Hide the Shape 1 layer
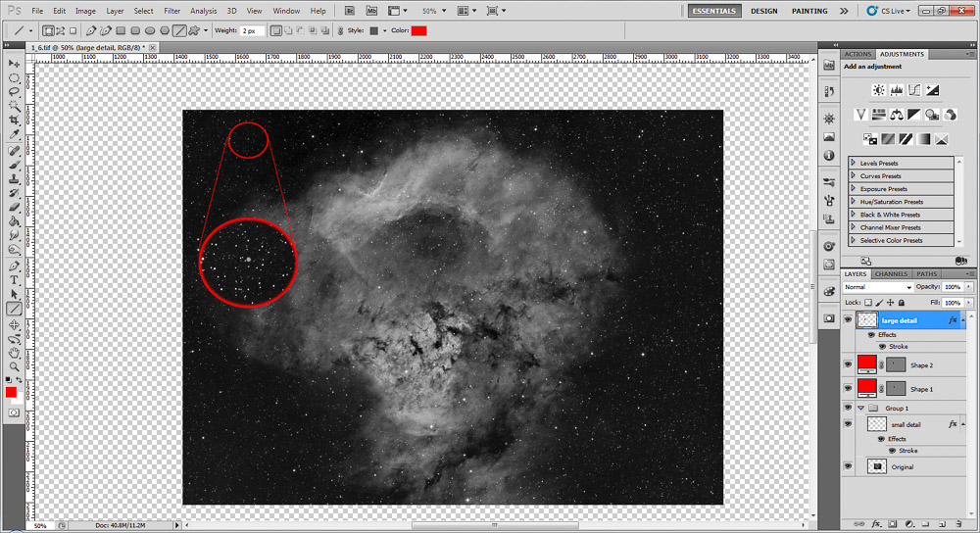 click(x=848, y=388)
